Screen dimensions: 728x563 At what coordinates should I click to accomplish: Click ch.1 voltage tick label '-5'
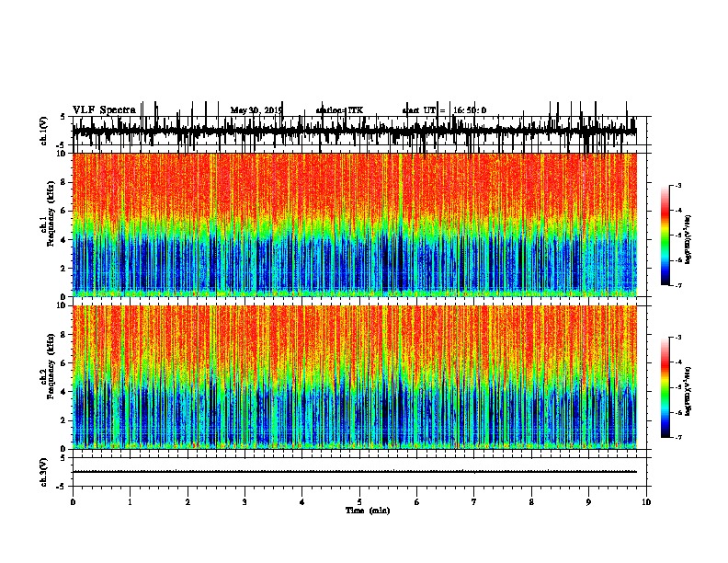click(x=62, y=145)
